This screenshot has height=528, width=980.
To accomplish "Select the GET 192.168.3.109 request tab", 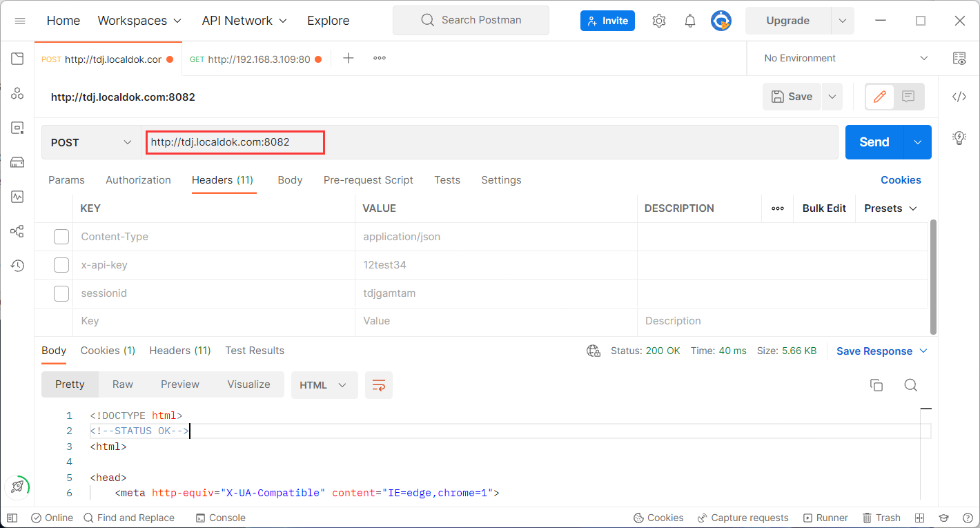I will [x=256, y=59].
